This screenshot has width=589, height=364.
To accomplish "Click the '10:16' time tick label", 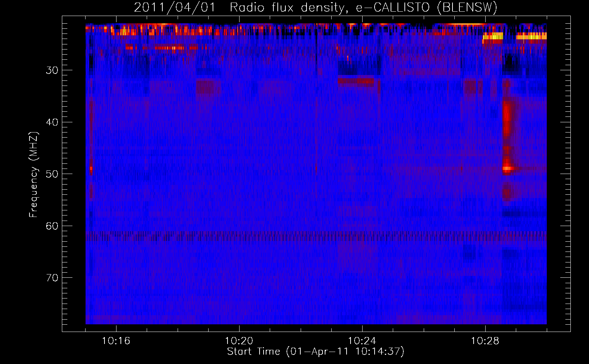I will coord(116,341).
